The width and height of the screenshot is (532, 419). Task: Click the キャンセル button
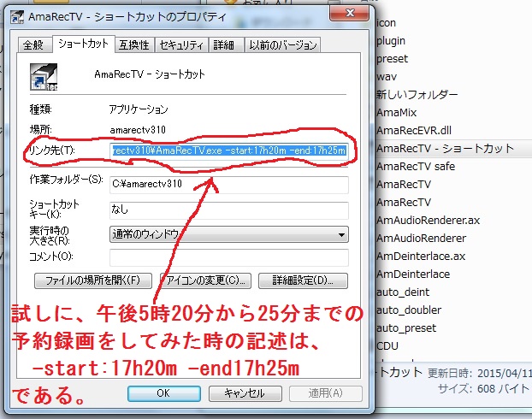coord(245,393)
